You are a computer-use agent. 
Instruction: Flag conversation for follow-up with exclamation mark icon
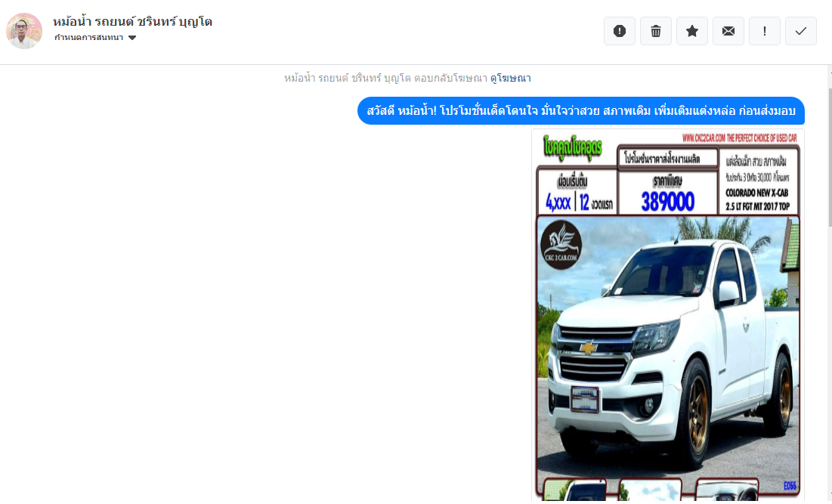point(765,31)
